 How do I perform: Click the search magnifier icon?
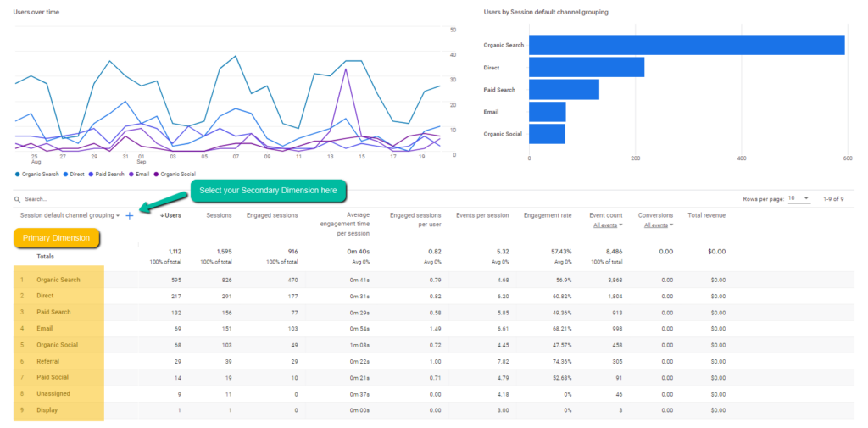point(17,199)
